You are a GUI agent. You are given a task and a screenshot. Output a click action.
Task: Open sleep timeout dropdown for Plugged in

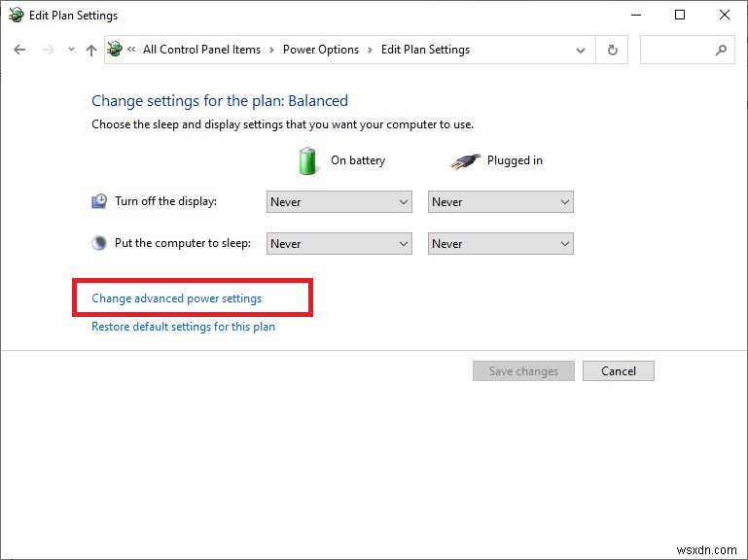[501, 244]
